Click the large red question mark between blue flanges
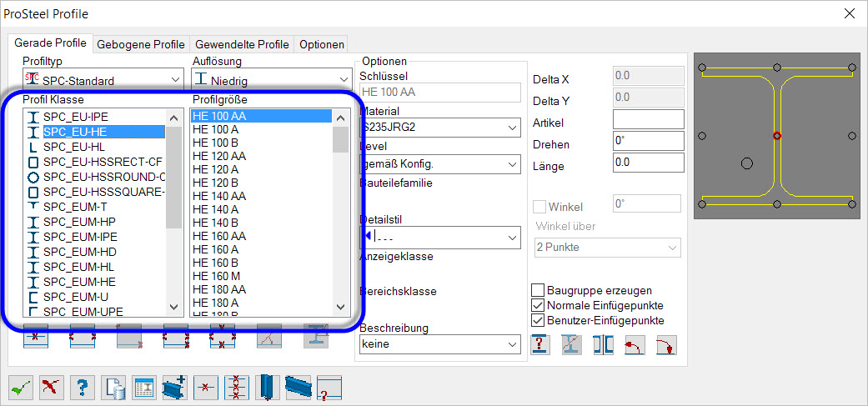 click(541, 344)
